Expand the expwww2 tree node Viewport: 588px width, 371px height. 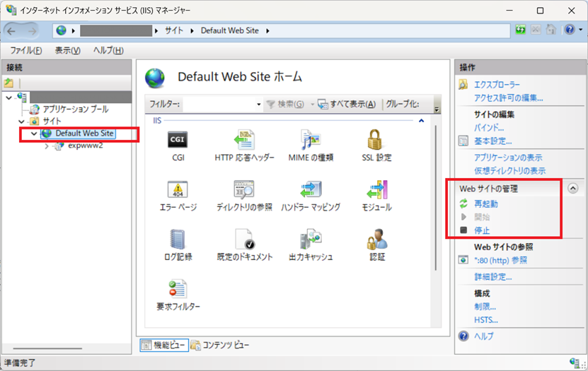(x=47, y=146)
